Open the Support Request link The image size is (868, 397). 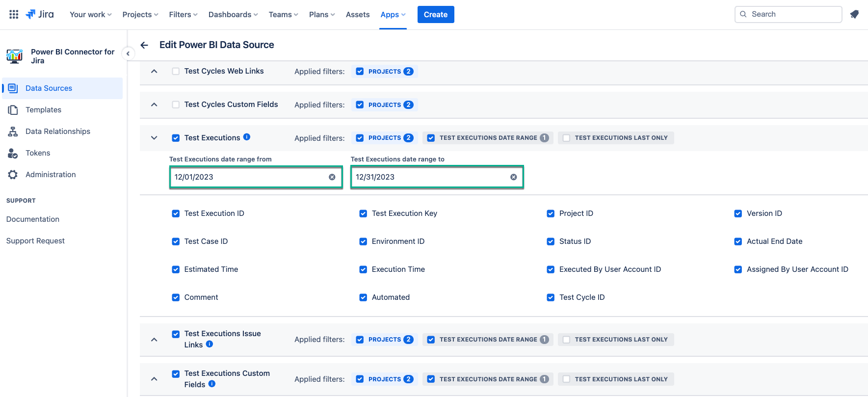point(35,241)
